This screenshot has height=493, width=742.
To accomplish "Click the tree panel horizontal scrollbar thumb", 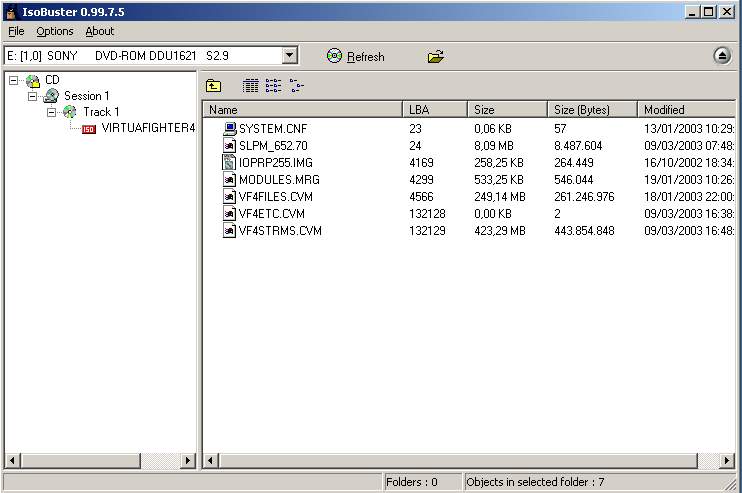I will click(80, 460).
